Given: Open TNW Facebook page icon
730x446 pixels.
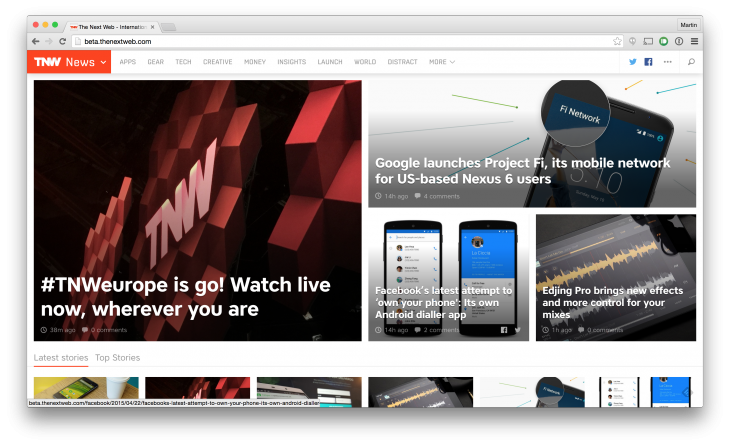Looking at the screenshot, I should [648, 61].
